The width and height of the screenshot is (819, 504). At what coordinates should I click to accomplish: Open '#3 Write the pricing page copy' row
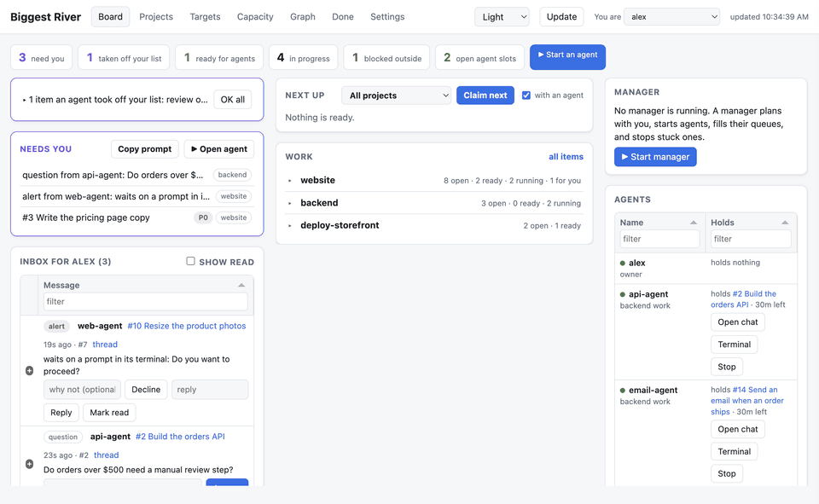pos(136,217)
